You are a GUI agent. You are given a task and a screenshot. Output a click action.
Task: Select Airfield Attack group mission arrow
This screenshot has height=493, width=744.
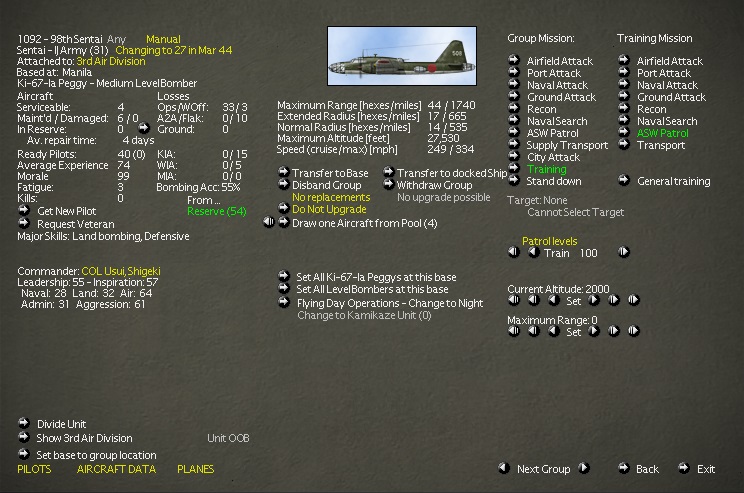514,60
